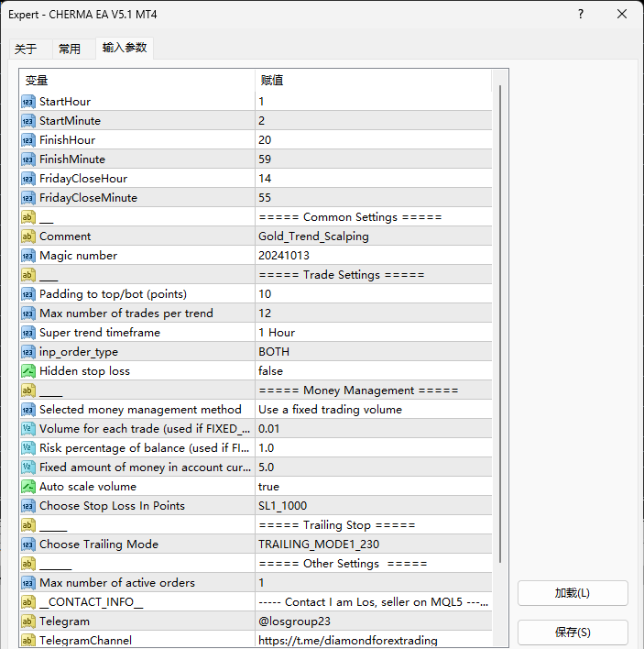Click the double icon beside Volume for each trade
Screen dimensions: 644x649
pyautogui.click(x=27, y=429)
